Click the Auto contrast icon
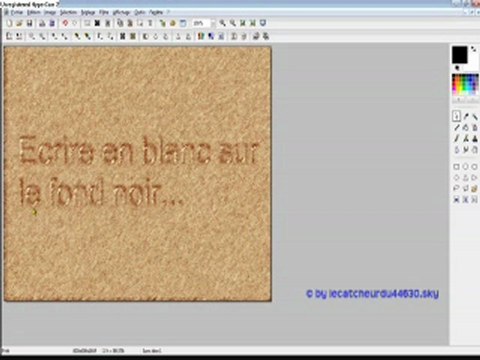The height and width of the screenshot is (360, 480). click(x=19, y=36)
